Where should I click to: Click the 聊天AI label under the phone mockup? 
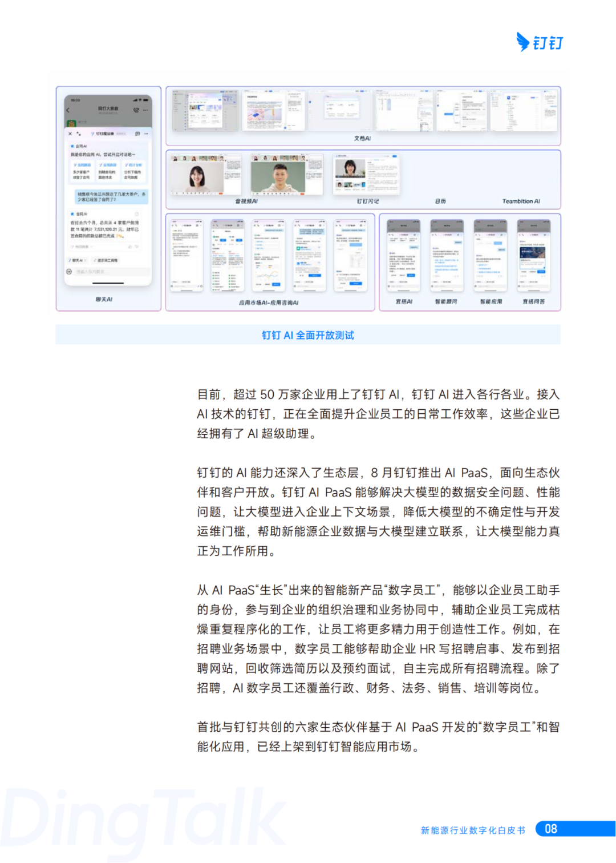[x=104, y=299]
